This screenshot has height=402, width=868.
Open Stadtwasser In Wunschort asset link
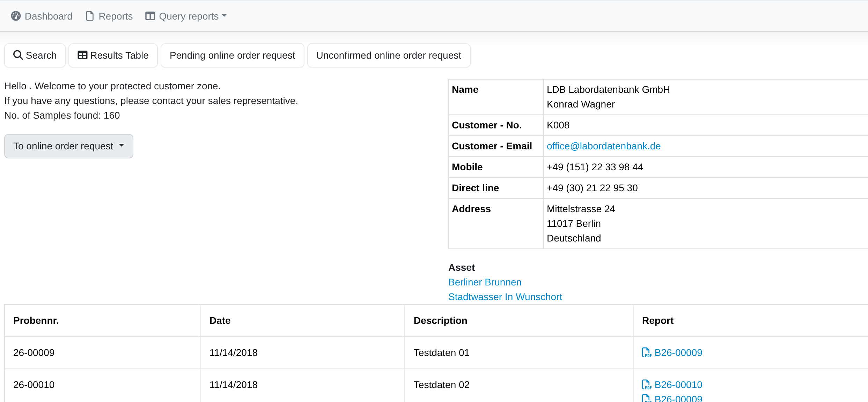click(505, 297)
